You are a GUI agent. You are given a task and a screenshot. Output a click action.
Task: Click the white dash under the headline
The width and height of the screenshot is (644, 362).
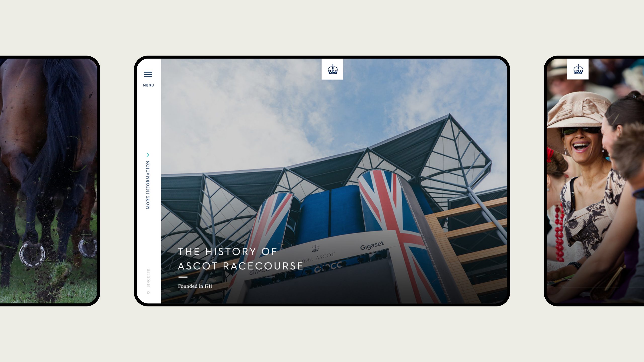coord(183,277)
